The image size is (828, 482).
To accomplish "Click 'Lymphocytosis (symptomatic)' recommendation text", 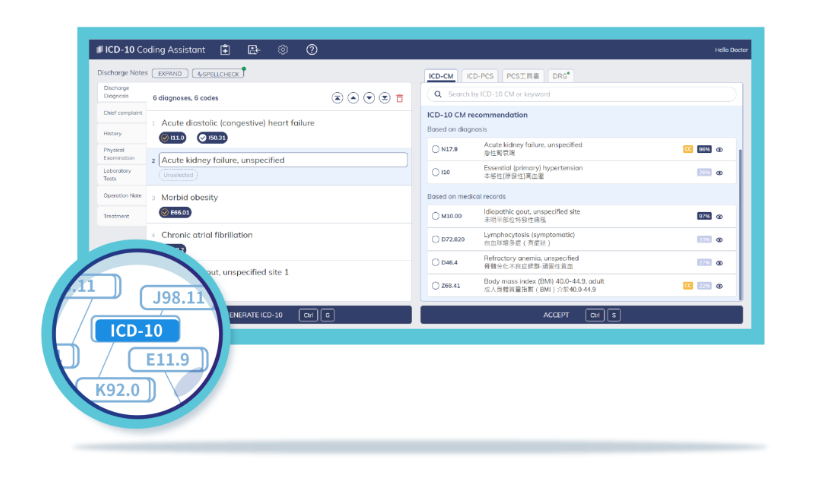I will point(529,235).
